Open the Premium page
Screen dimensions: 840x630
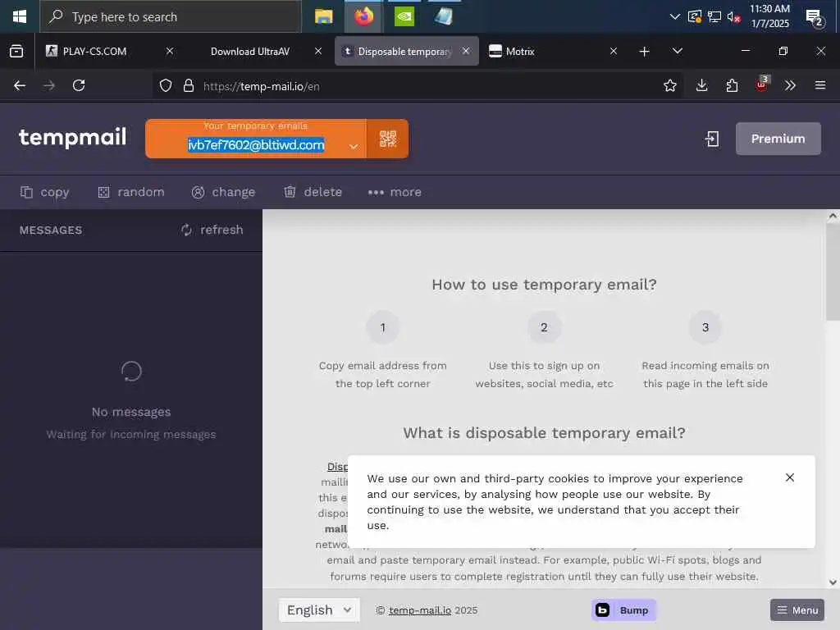tap(778, 139)
